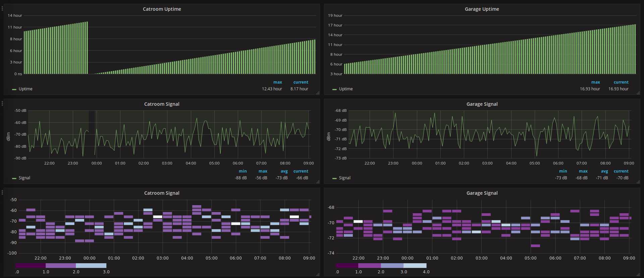The height and width of the screenshot is (278, 644).
Task: Click the 12.43 hour max value
Action: pos(272,89)
